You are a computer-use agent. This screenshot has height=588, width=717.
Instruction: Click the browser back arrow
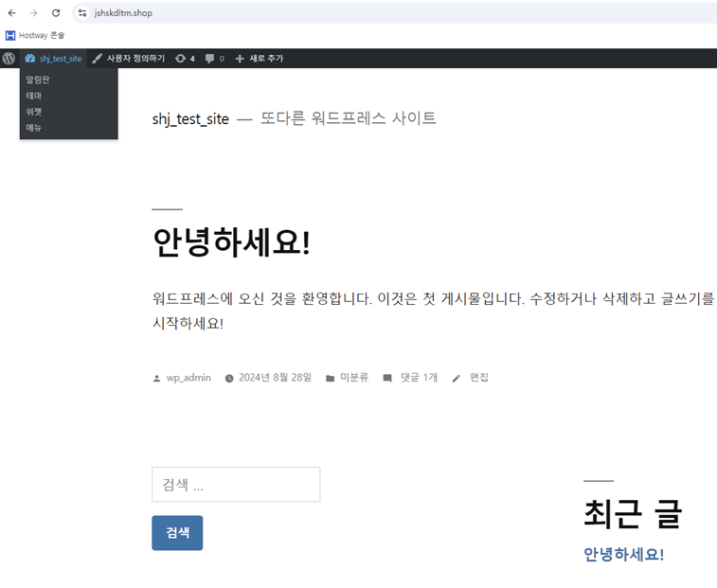click(x=11, y=13)
